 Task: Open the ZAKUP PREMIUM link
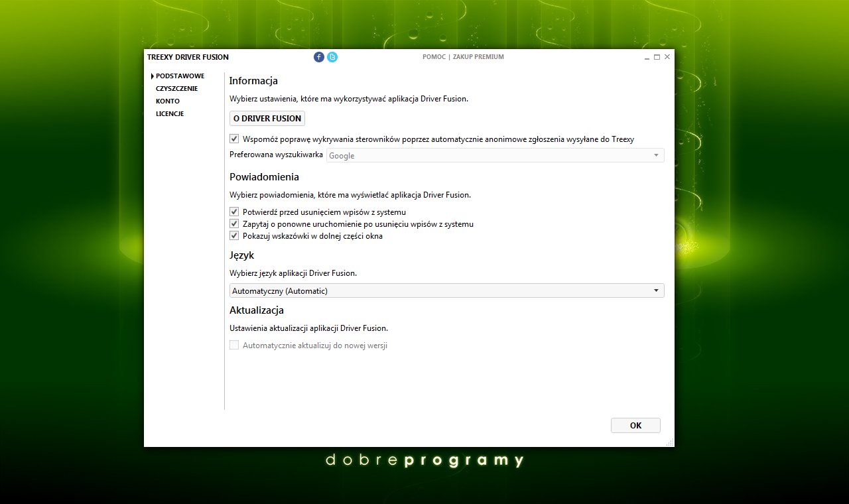click(x=478, y=57)
